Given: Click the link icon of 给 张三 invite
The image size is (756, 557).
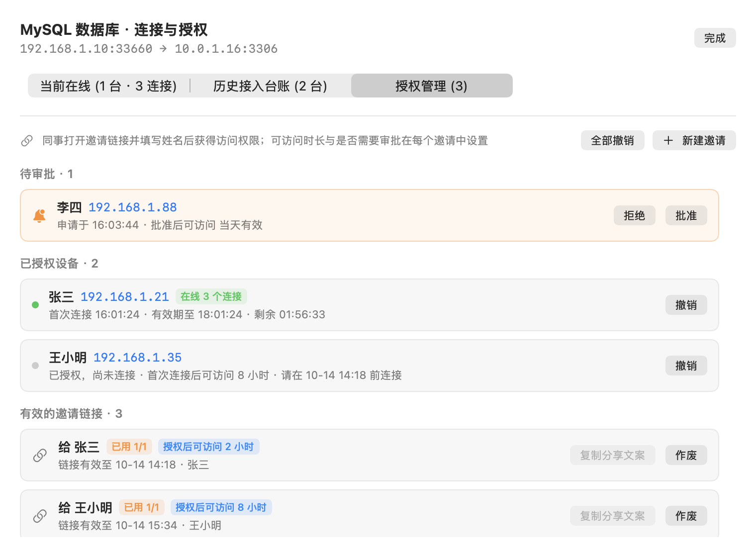Looking at the screenshot, I should click(40, 455).
